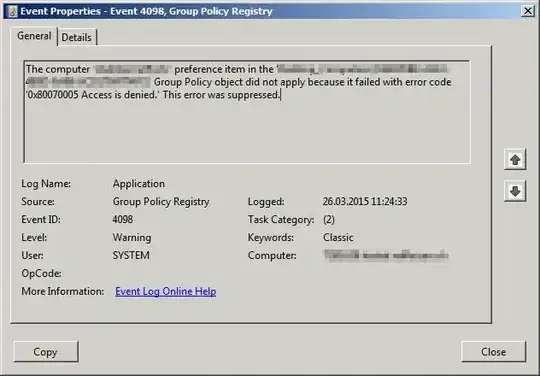Click the Event ID value '4098'
Viewport: 540px width, 376px height.
tap(123, 219)
